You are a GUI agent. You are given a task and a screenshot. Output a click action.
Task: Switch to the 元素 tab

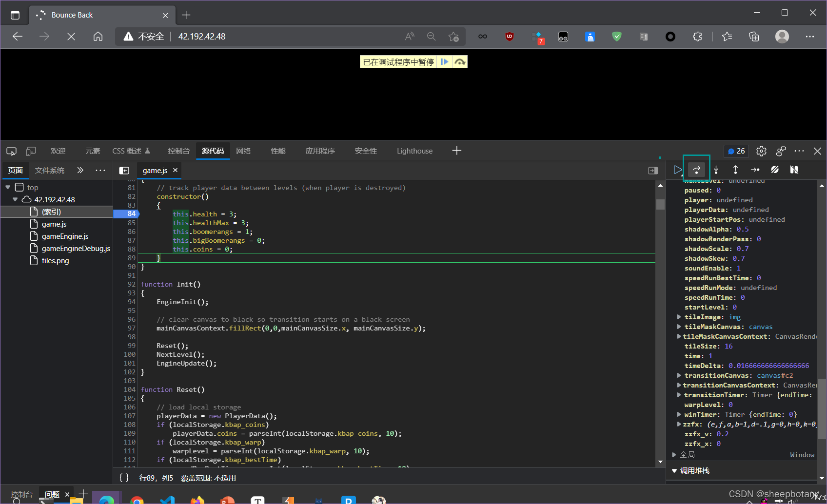pos(93,151)
